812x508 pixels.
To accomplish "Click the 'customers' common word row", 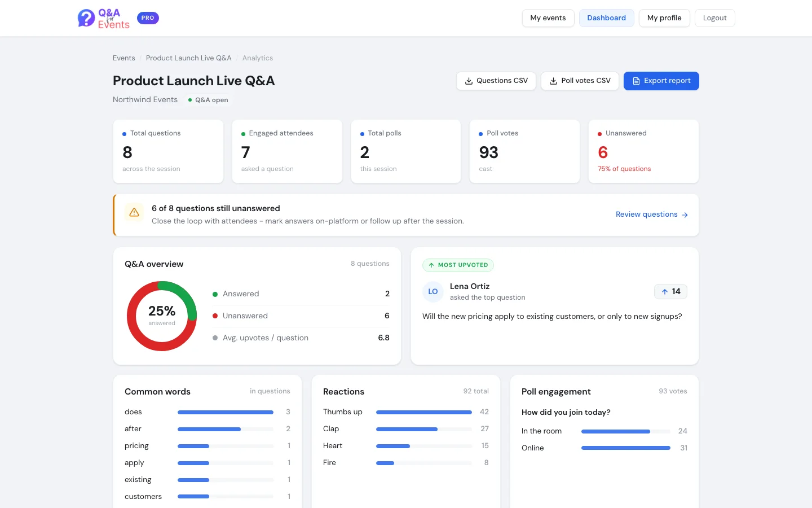I will click(x=208, y=497).
